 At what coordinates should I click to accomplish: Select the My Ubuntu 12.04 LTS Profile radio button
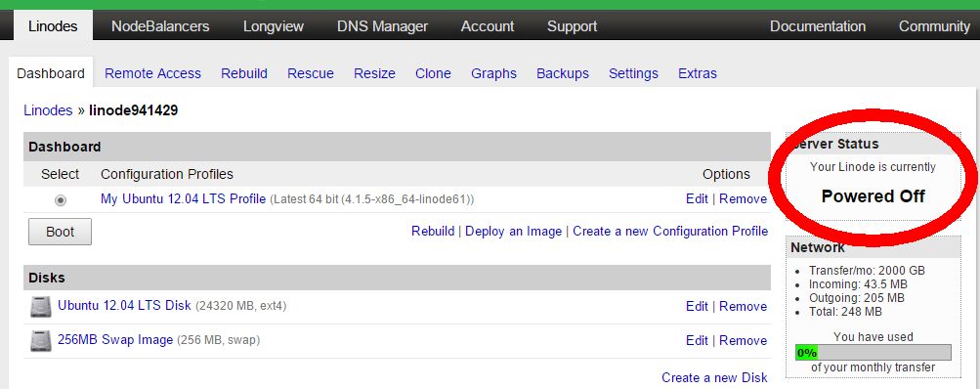click(60, 200)
